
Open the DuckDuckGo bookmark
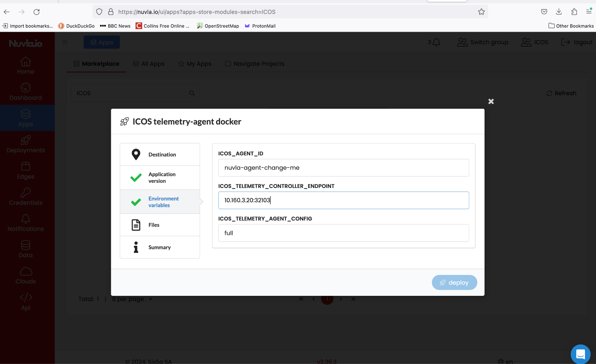(x=77, y=26)
